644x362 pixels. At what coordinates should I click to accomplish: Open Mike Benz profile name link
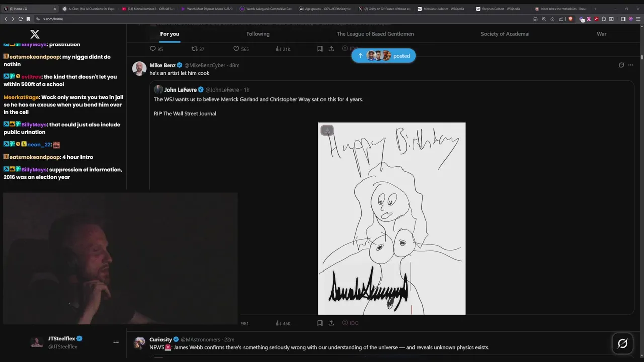(162, 65)
